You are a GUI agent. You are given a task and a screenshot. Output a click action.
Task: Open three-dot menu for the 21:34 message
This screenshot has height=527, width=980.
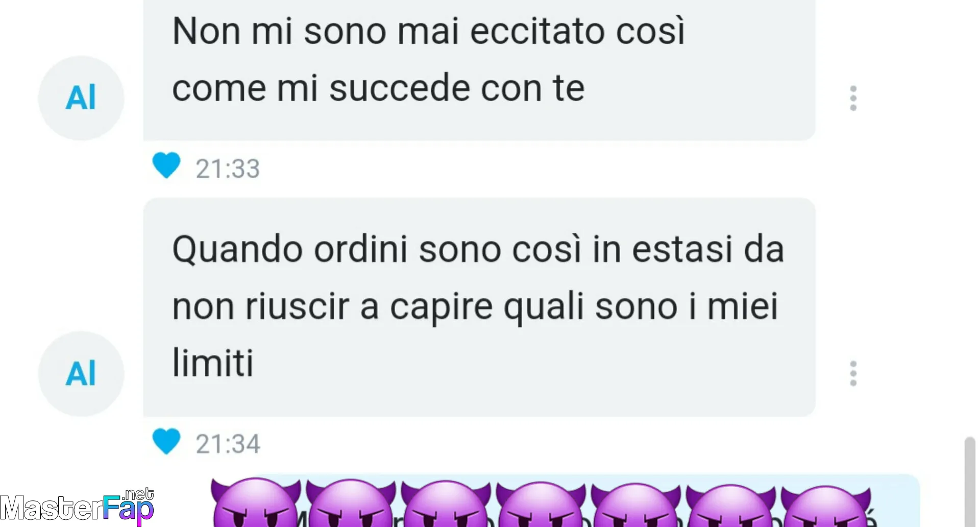pyautogui.click(x=853, y=373)
